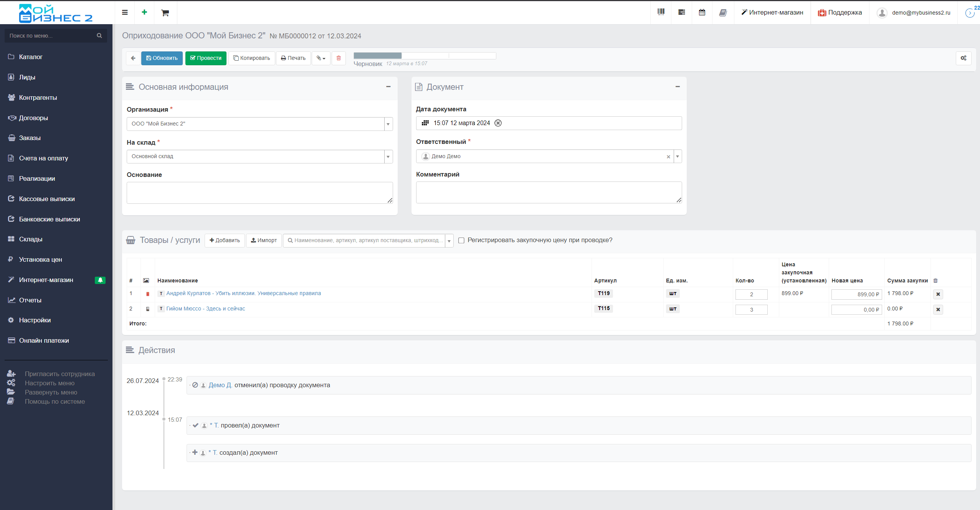Open the calendar icon in header
Image resolution: width=980 pixels, height=510 pixels.
[702, 12]
